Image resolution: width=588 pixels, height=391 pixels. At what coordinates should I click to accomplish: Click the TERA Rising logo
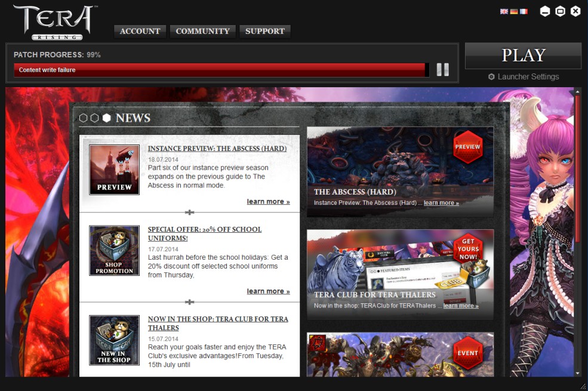coord(56,22)
